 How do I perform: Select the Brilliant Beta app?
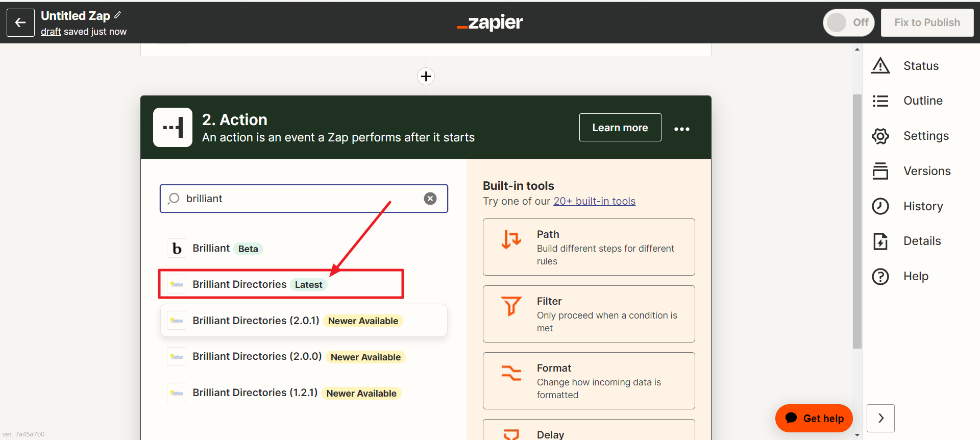coord(304,249)
